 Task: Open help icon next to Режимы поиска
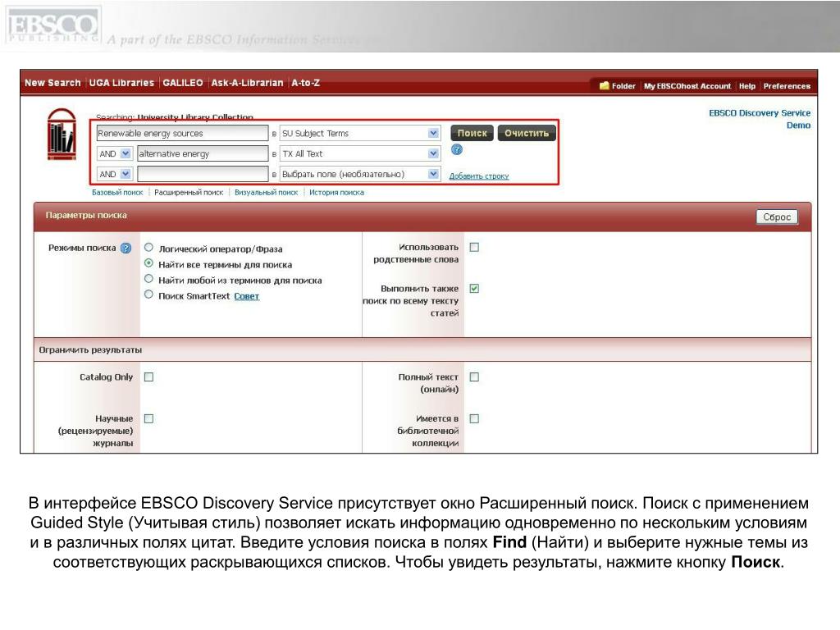coord(126,248)
